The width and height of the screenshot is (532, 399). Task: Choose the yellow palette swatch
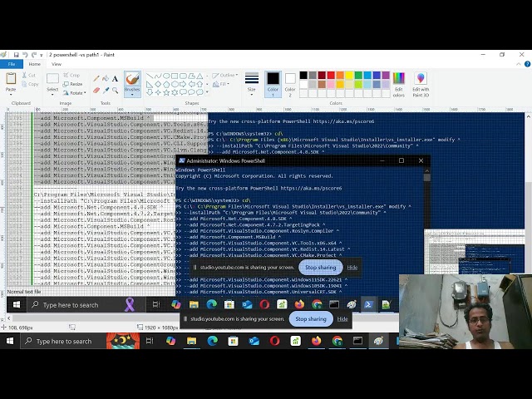pyautogui.click(x=349, y=76)
